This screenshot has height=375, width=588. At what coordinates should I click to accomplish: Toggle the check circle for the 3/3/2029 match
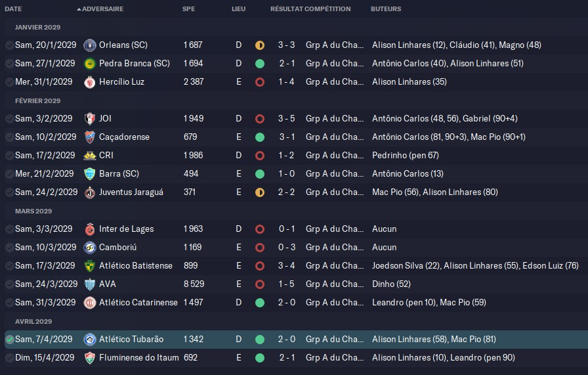point(9,229)
